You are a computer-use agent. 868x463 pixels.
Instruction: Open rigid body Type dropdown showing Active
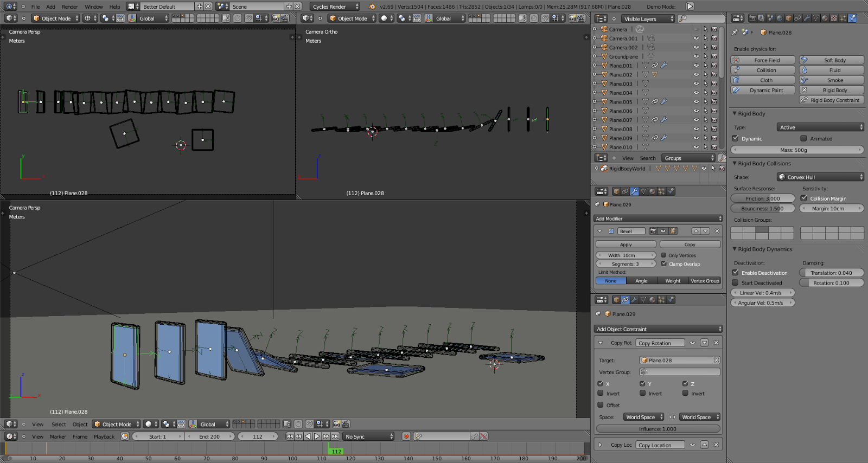[820, 127]
